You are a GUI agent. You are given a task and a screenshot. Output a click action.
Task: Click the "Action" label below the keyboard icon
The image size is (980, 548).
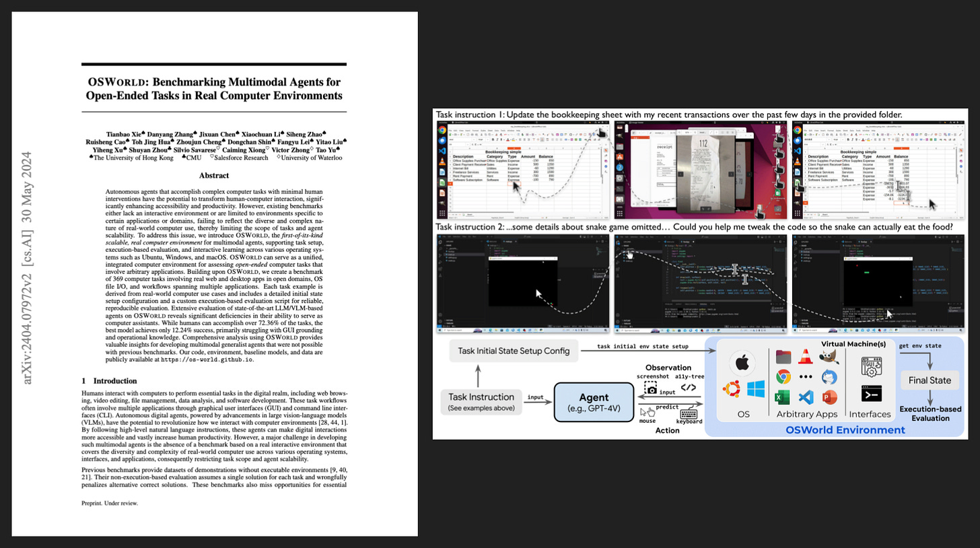[x=668, y=430]
